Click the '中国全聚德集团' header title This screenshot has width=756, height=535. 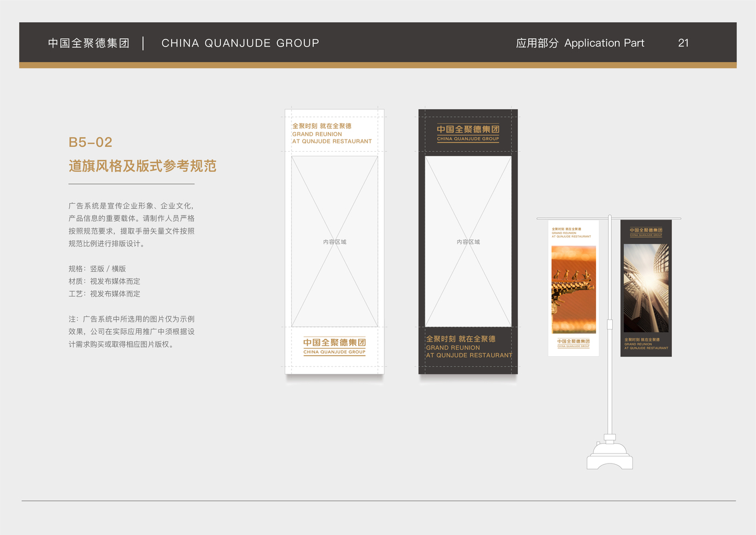click(89, 43)
